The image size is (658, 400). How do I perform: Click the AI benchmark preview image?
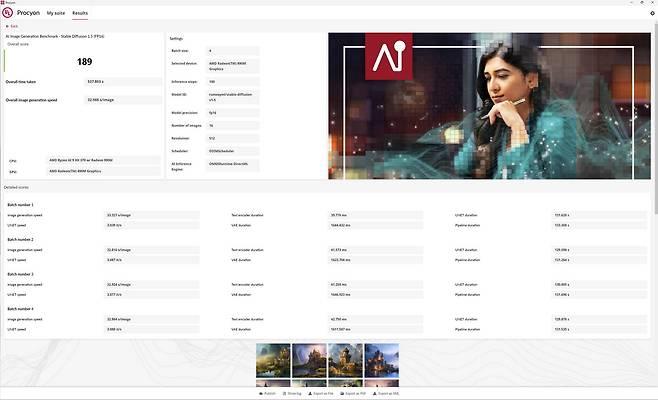[489, 105]
